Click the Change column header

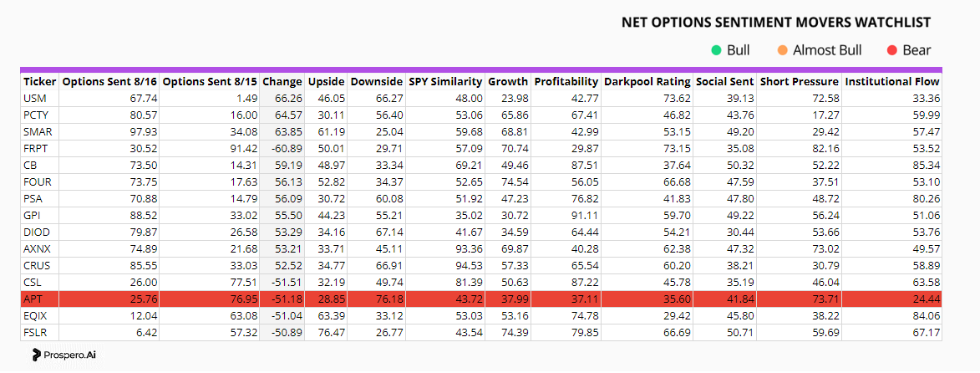point(282,82)
